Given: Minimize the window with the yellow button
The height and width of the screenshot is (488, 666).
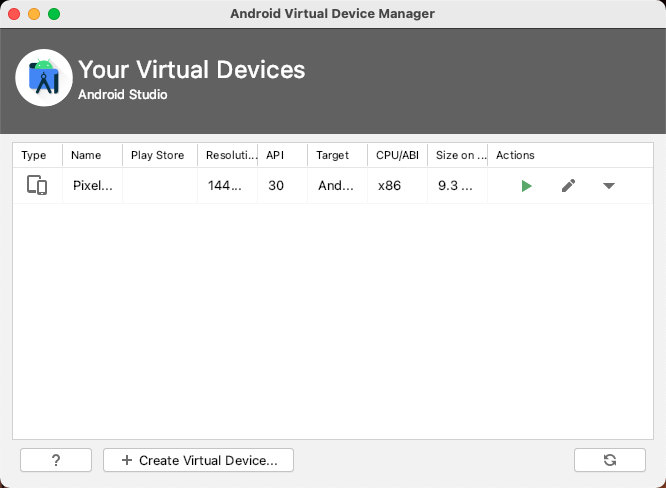Looking at the screenshot, I should coord(34,14).
